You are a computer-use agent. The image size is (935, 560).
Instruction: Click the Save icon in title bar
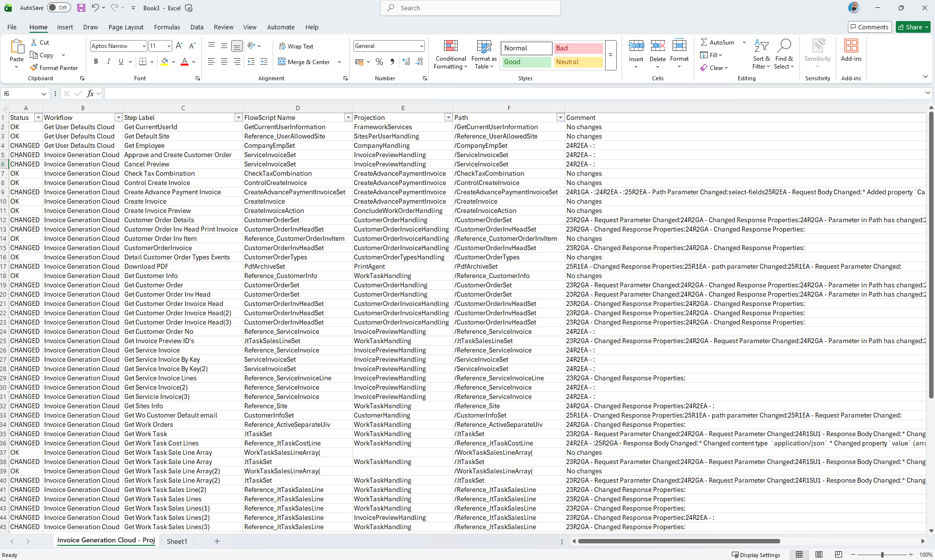click(x=81, y=8)
